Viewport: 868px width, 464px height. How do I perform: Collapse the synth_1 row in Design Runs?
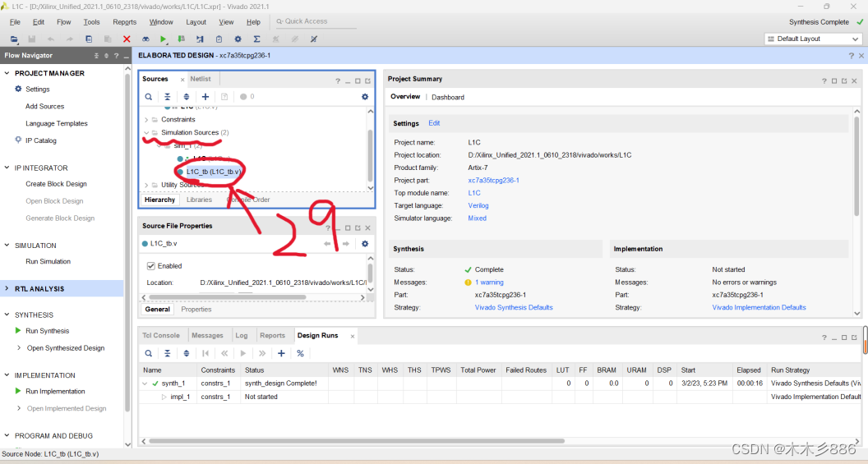pos(145,384)
